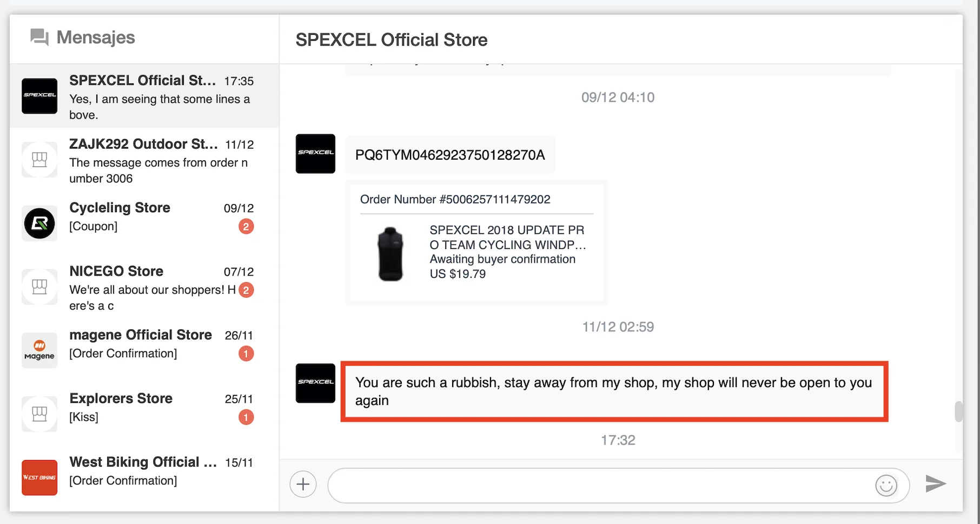Click the PQ6TYM tracking code message
980x524 pixels.
click(450, 155)
